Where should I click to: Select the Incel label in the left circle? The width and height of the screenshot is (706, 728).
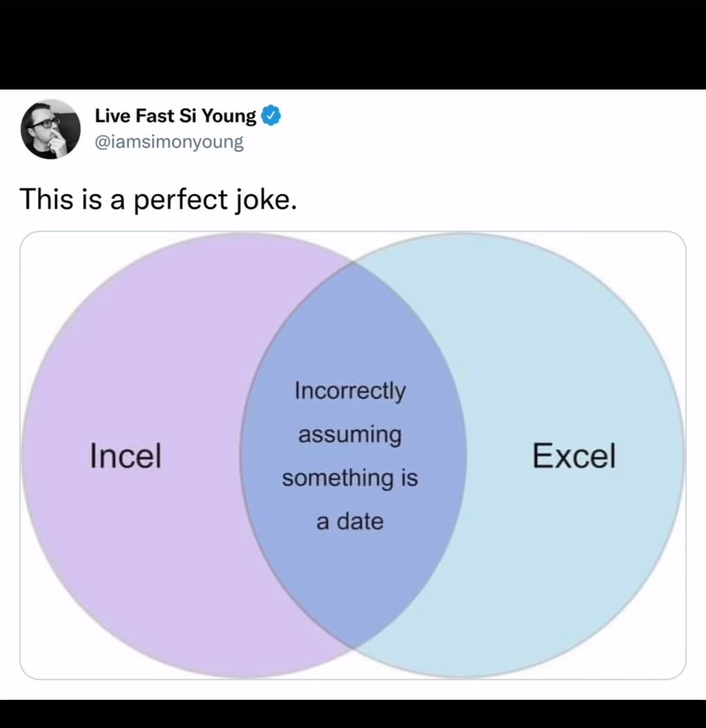point(126,455)
